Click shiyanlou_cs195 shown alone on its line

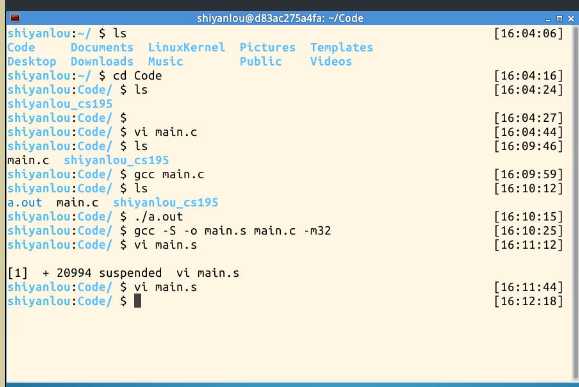click(x=60, y=104)
